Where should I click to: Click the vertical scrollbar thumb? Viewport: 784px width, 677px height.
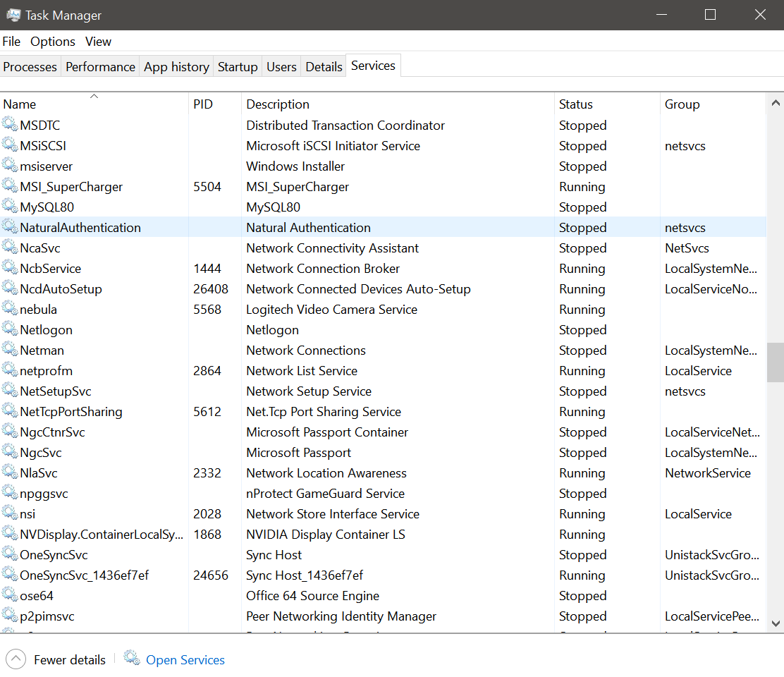coord(776,362)
